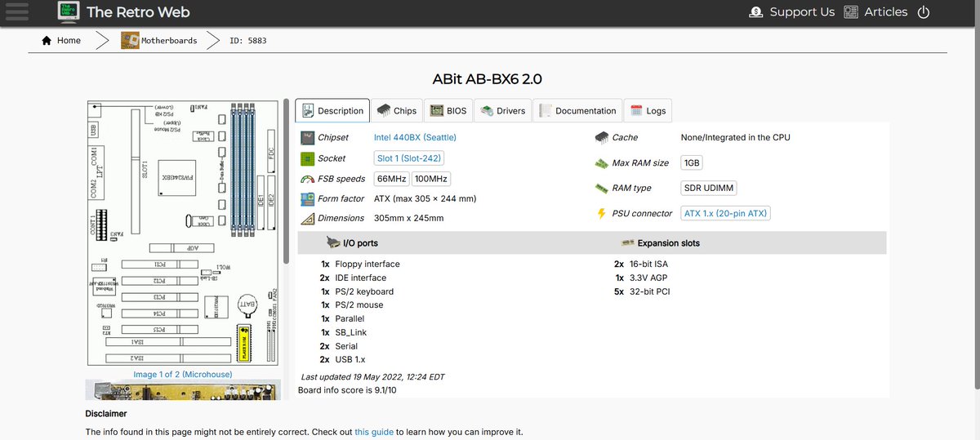Viewport: 980px width, 440px height.
Task: Open this guide link in disclaimer
Action: (374, 432)
